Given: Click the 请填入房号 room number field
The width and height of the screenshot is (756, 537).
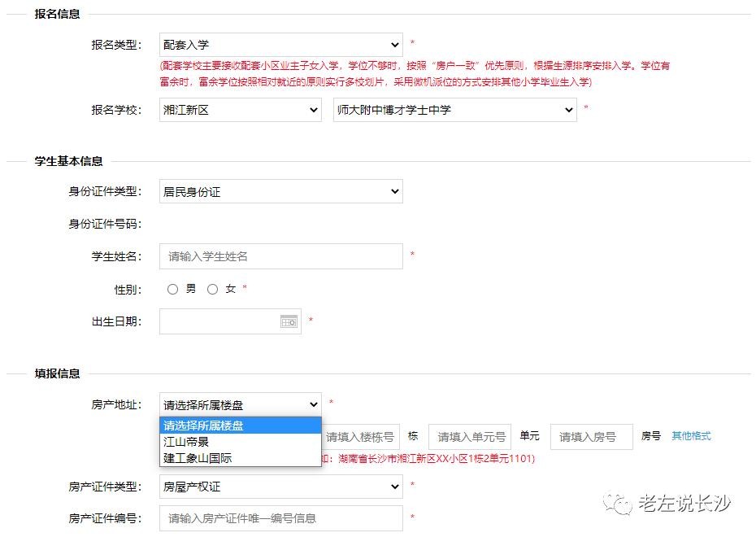Looking at the screenshot, I should coord(592,437).
